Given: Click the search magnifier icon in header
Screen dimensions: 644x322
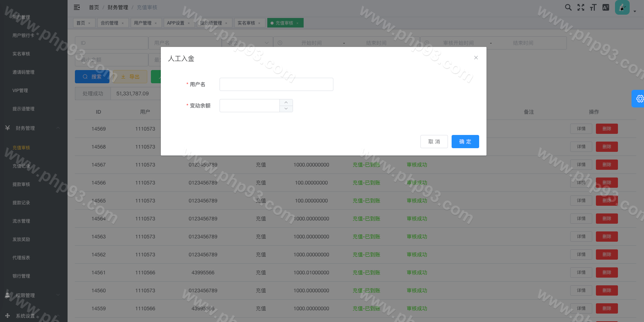Looking at the screenshot, I should pyautogui.click(x=568, y=7).
